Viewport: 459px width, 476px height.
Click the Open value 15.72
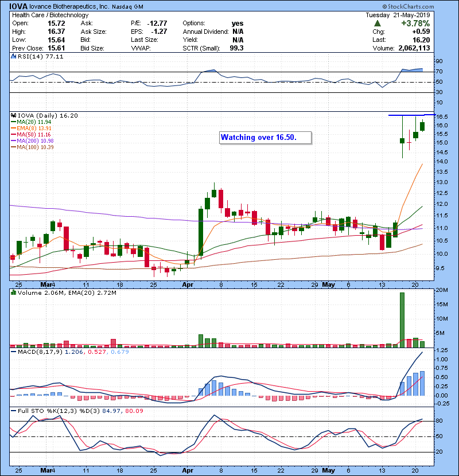click(x=56, y=24)
